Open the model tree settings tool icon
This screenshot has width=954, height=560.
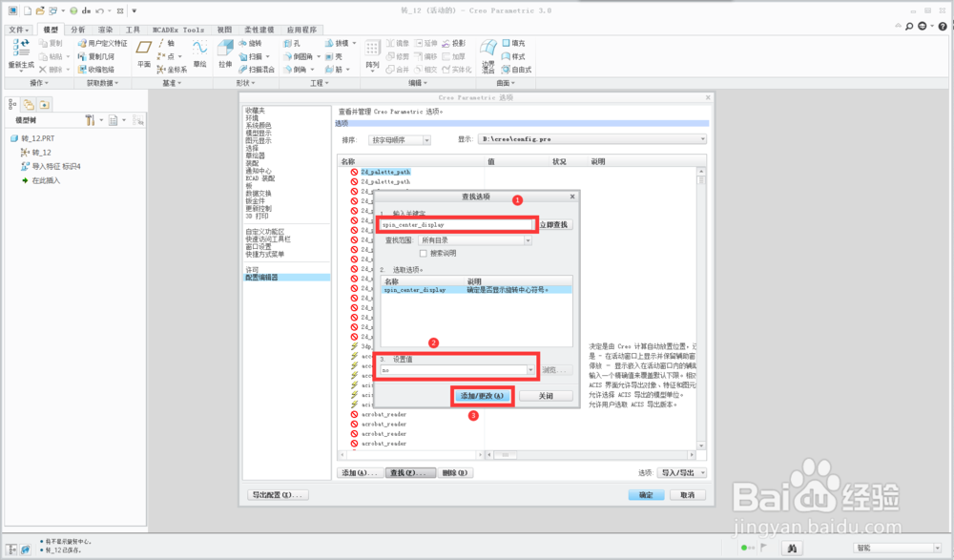90,120
